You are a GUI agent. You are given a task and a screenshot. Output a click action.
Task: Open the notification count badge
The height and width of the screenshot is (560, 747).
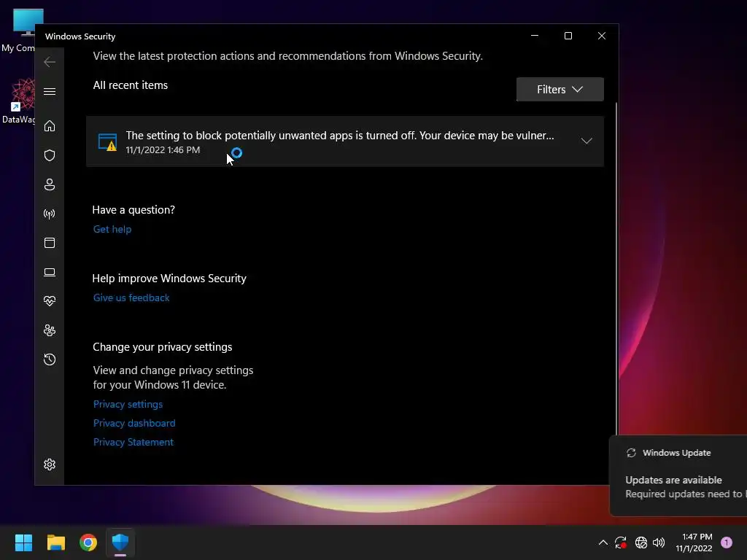(727, 542)
